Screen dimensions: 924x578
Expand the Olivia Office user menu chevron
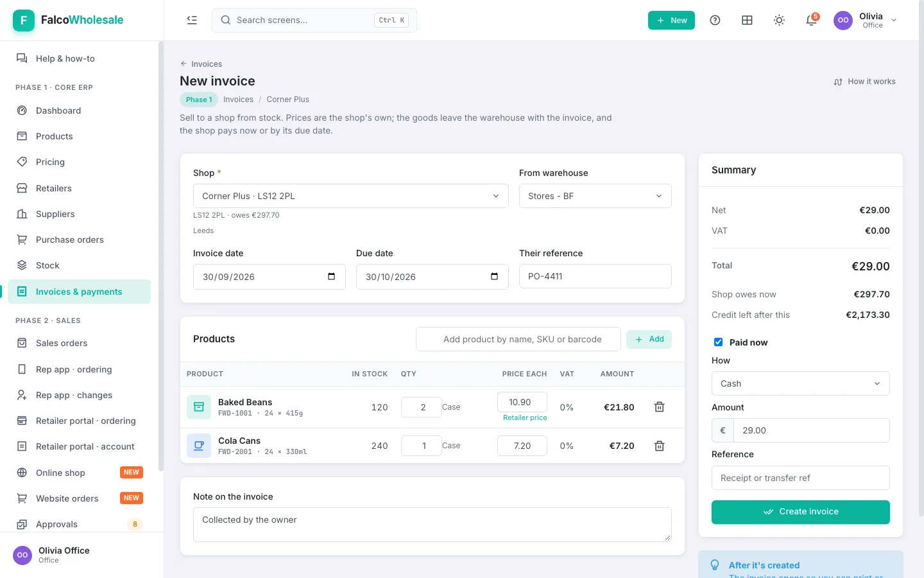click(894, 21)
